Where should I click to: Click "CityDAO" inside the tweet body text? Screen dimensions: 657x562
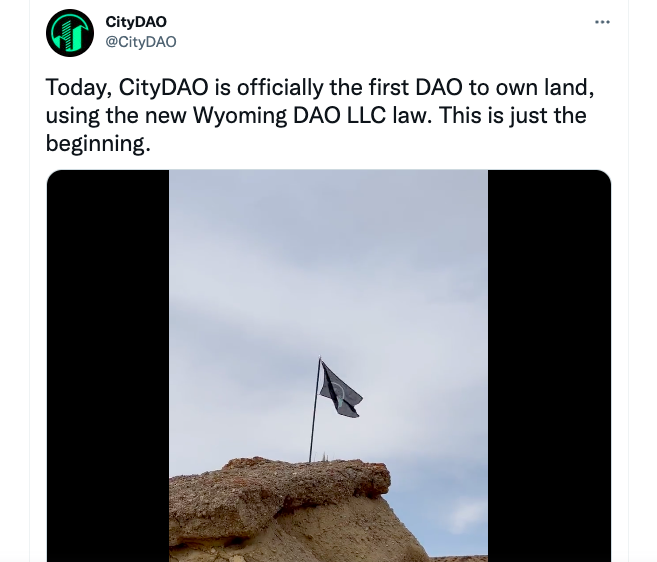pyautogui.click(x=163, y=88)
